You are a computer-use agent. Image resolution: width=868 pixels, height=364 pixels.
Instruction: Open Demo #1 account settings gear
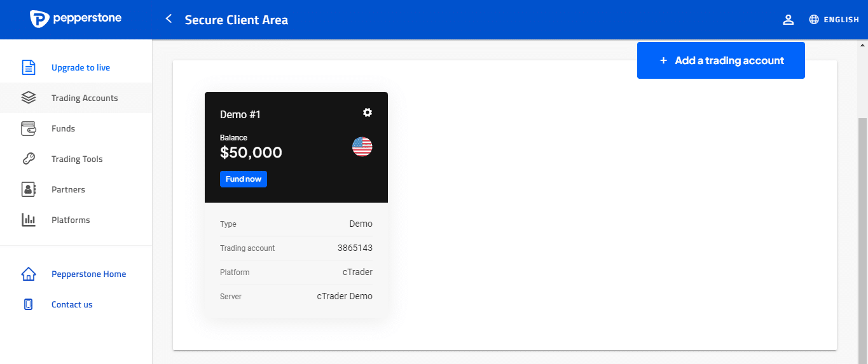click(x=368, y=112)
